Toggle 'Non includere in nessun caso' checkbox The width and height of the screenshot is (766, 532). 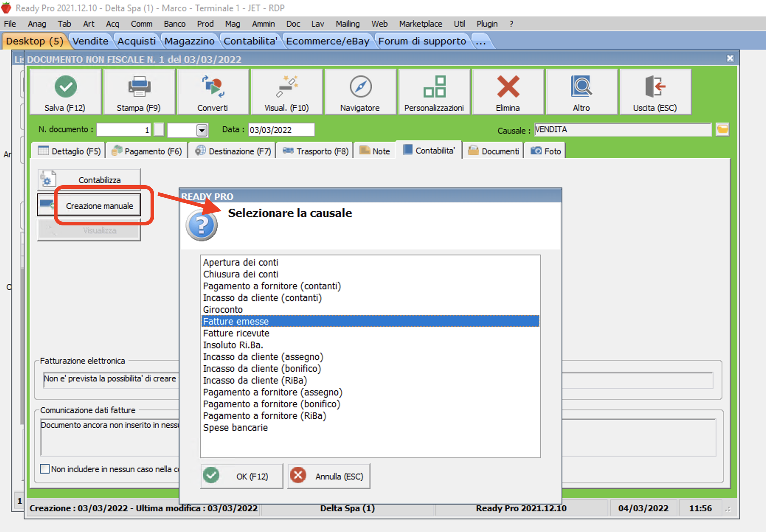tap(45, 469)
